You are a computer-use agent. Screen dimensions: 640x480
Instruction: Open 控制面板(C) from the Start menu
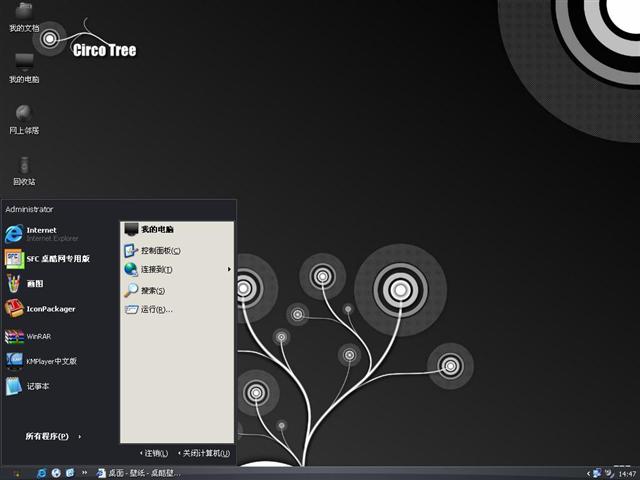point(158,250)
